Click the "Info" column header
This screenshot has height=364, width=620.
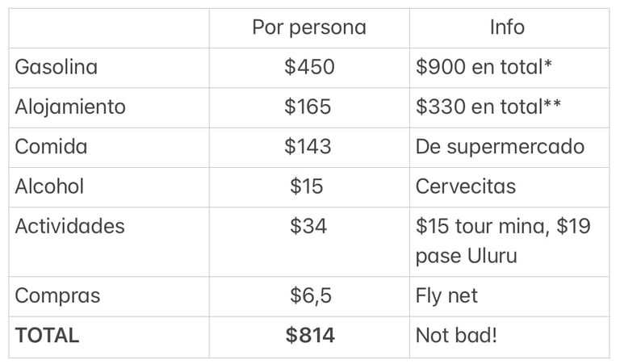(x=507, y=27)
